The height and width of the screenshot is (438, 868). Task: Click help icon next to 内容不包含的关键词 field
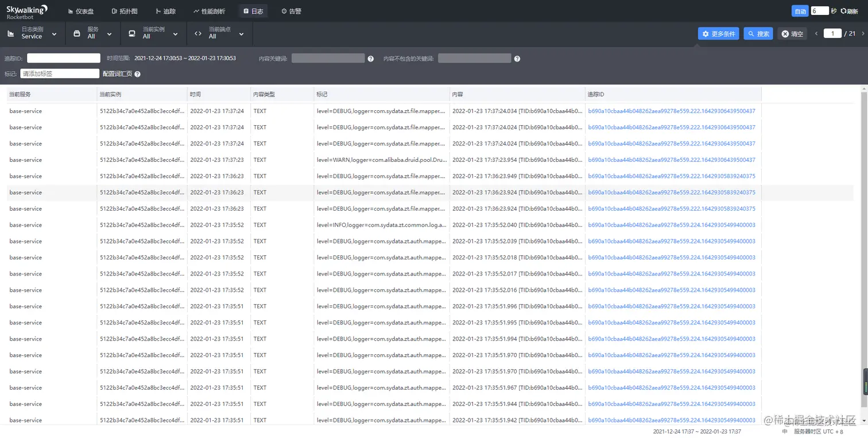(517, 59)
